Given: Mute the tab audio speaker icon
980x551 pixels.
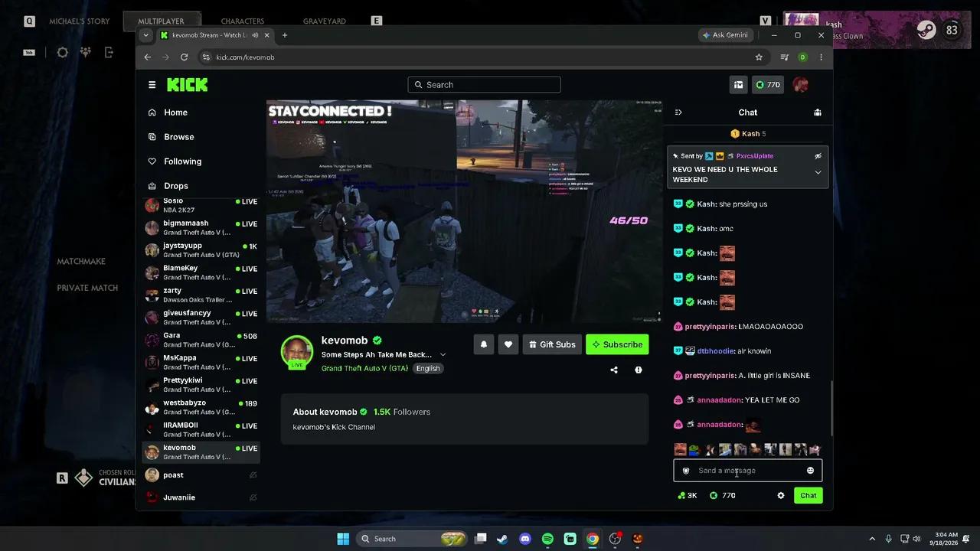Looking at the screenshot, I should pos(255,35).
